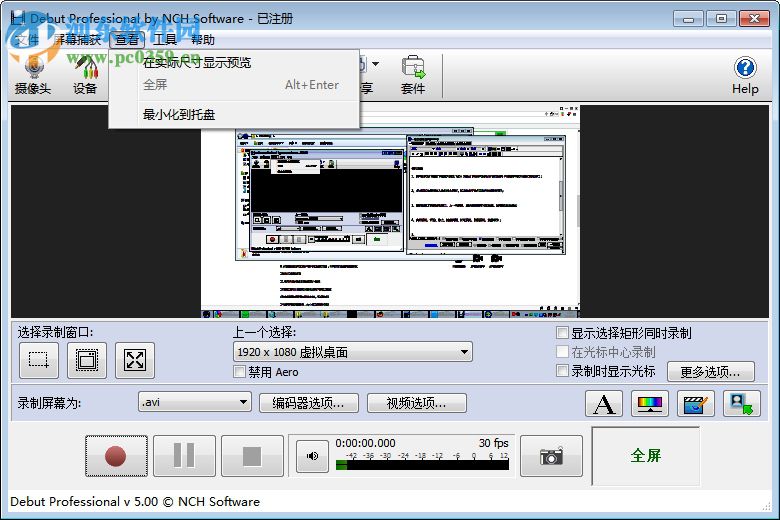This screenshot has width=780, height=520.
Task: Open 视频选项... settings
Action: point(417,403)
